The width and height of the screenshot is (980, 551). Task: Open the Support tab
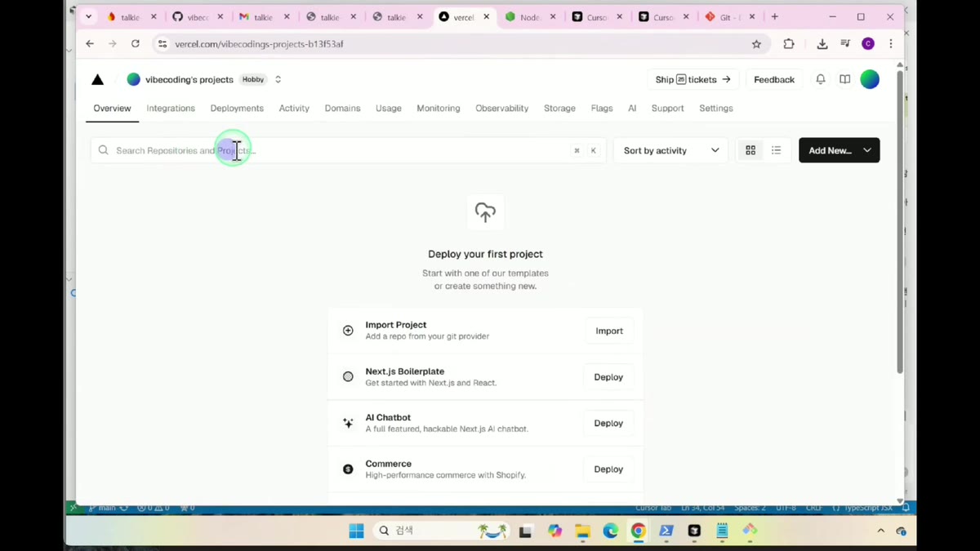click(x=667, y=108)
